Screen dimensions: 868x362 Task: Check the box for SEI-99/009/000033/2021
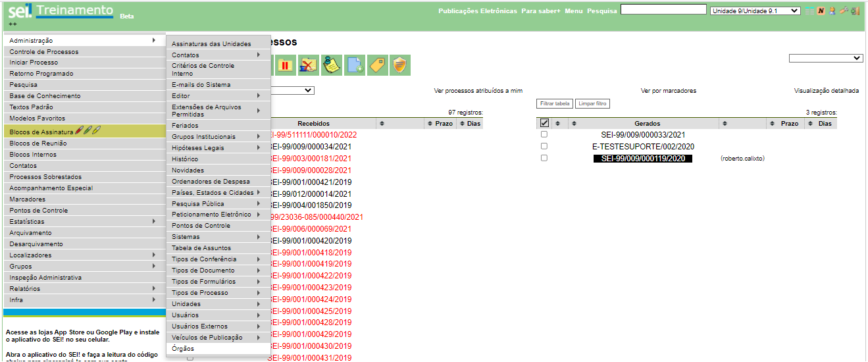(x=544, y=134)
